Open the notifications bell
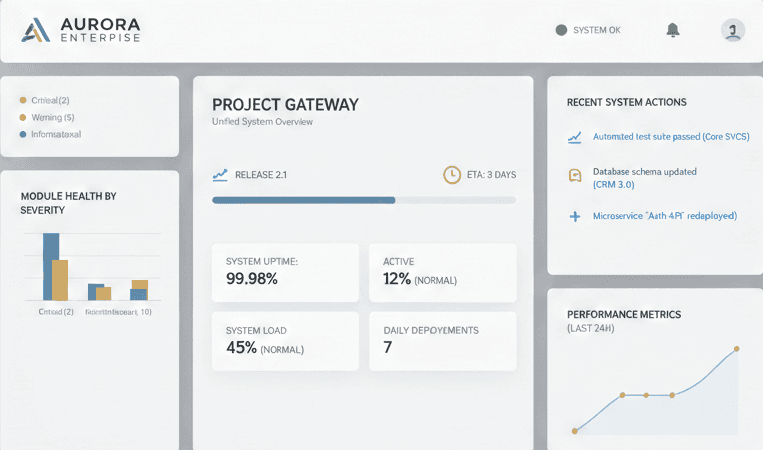Image resolution: width=763 pixels, height=450 pixels. 673,30
